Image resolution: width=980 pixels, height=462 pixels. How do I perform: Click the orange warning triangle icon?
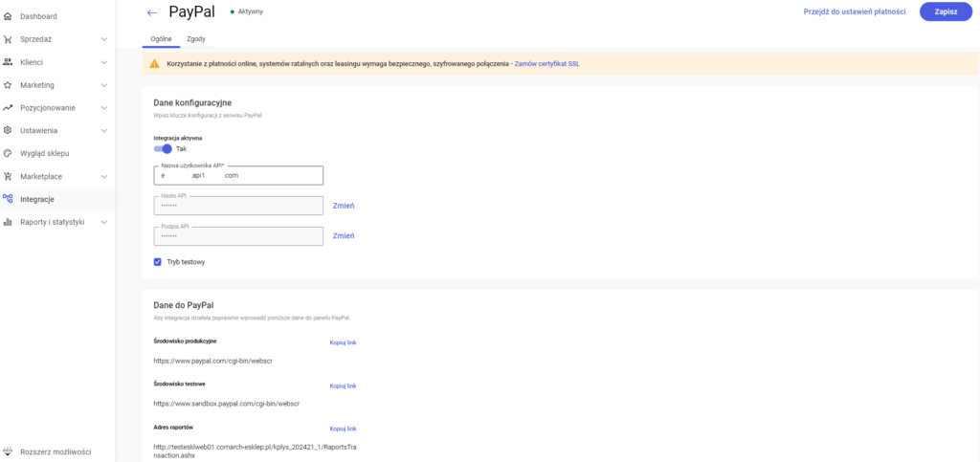(154, 64)
